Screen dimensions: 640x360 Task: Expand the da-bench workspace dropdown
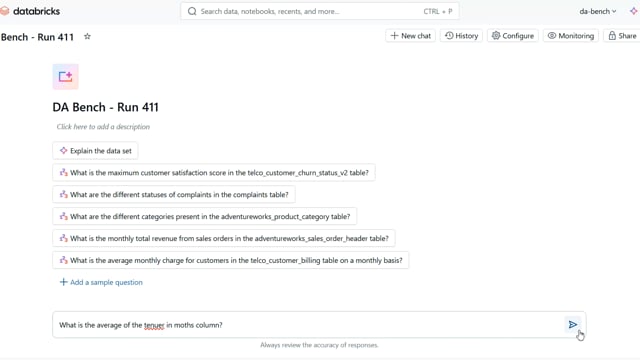598,11
